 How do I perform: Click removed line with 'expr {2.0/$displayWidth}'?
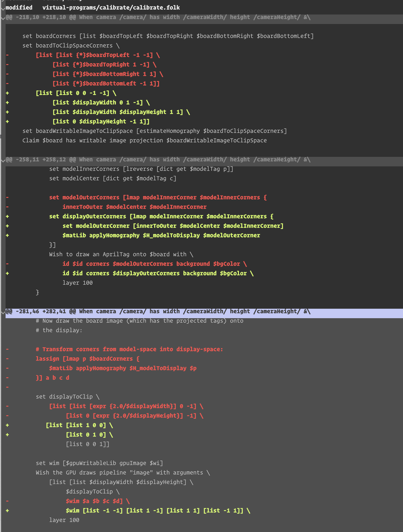126,406
